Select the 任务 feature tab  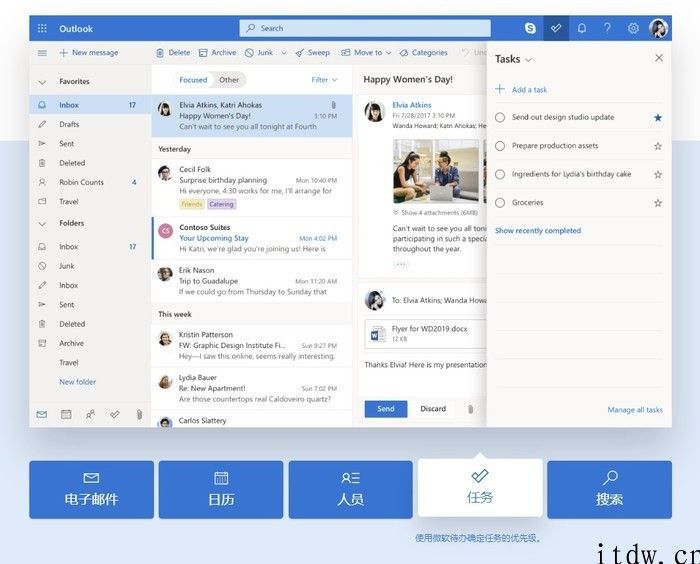(x=480, y=488)
